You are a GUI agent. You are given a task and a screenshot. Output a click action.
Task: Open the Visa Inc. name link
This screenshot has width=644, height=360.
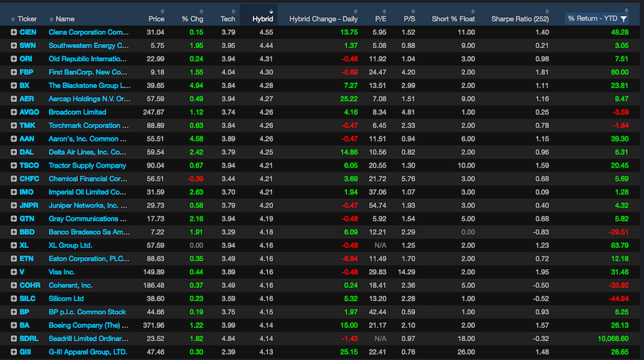[62, 273]
